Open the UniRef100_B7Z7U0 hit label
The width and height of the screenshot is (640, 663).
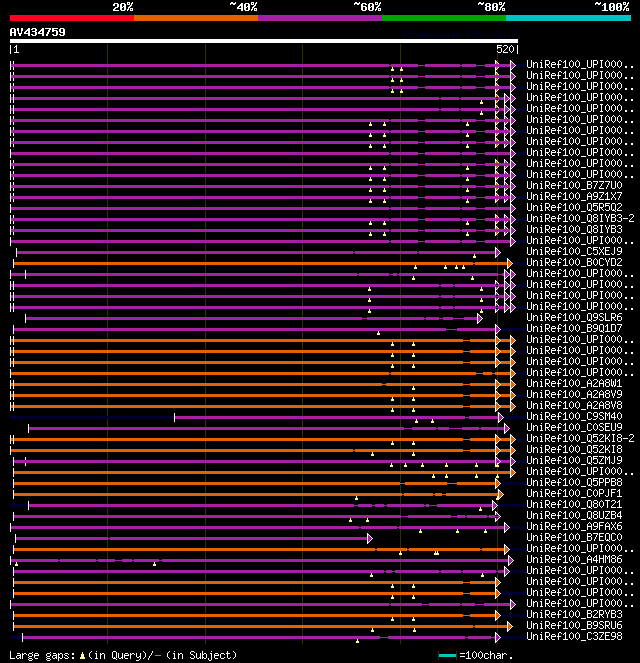click(x=574, y=185)
